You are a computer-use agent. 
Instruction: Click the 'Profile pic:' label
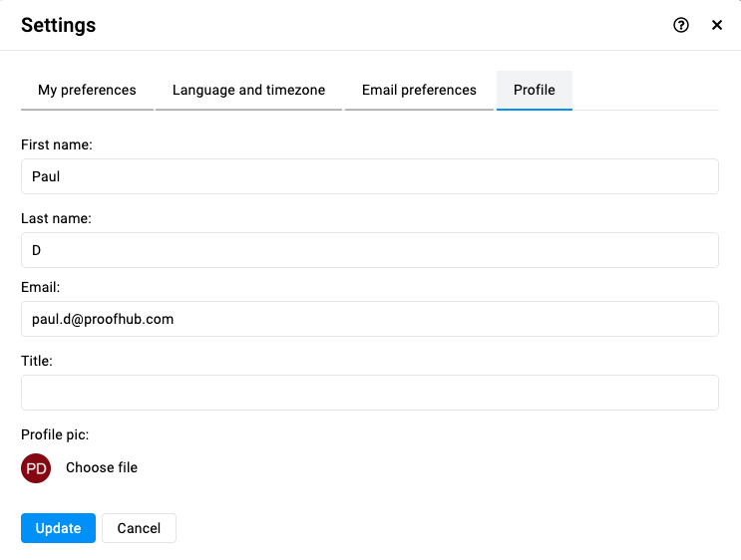click(55, 434)
